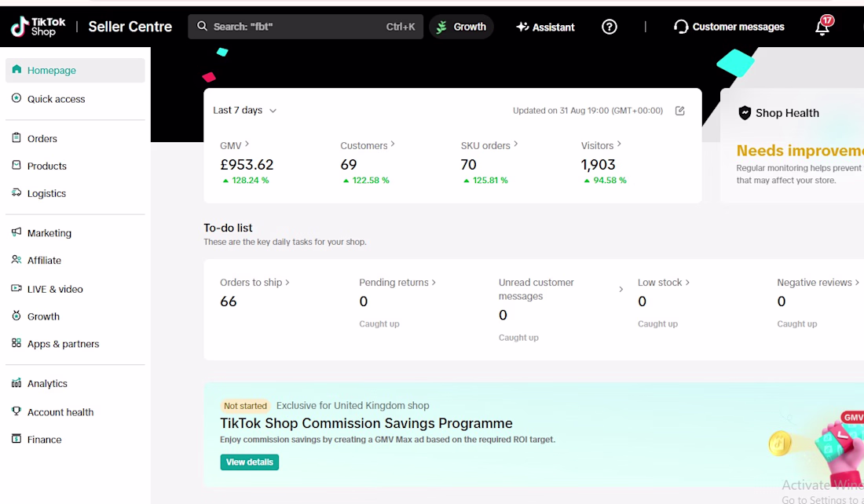Image resolution: width=864 pixels, height=504 pixels.
Task: Click the Low stock label
Action: point(660,283)
